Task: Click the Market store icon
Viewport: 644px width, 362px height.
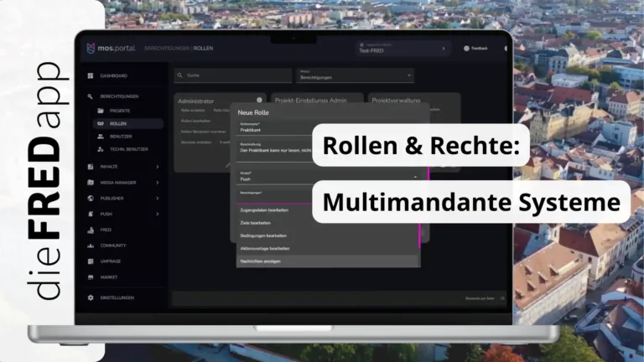Action: pos(91,277)
